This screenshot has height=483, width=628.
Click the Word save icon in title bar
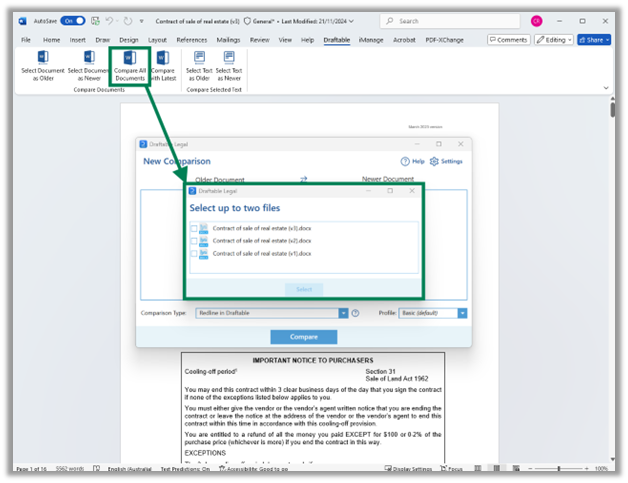(95, 21)
